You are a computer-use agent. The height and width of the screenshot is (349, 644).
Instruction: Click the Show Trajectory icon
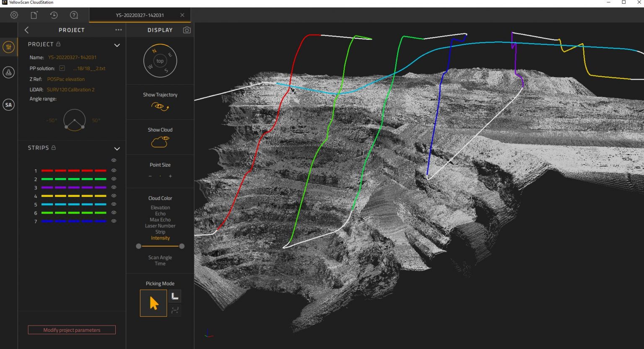click(160, 107)
